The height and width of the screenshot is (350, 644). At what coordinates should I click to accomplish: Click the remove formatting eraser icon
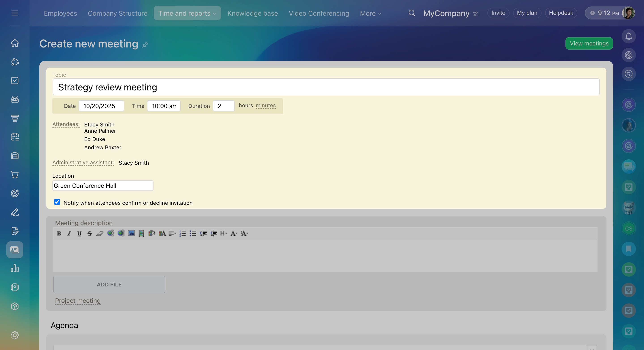(100, 233)
